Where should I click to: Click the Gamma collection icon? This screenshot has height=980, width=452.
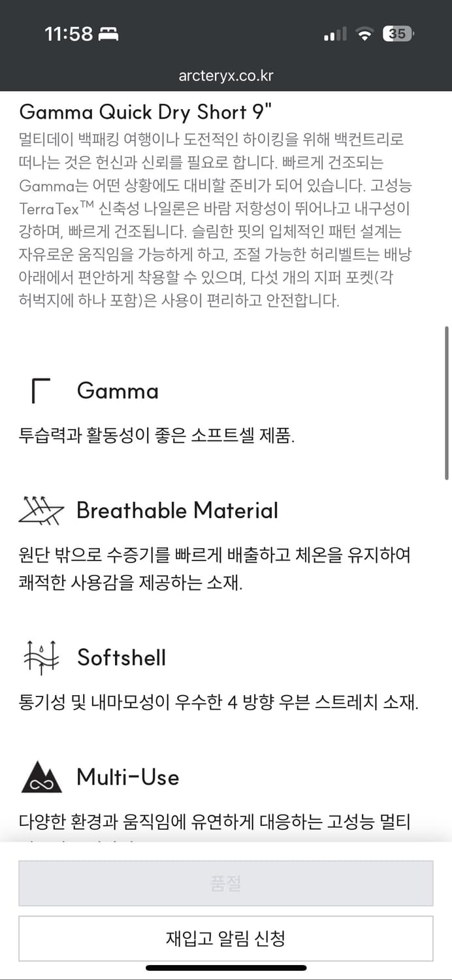point(40,389)
